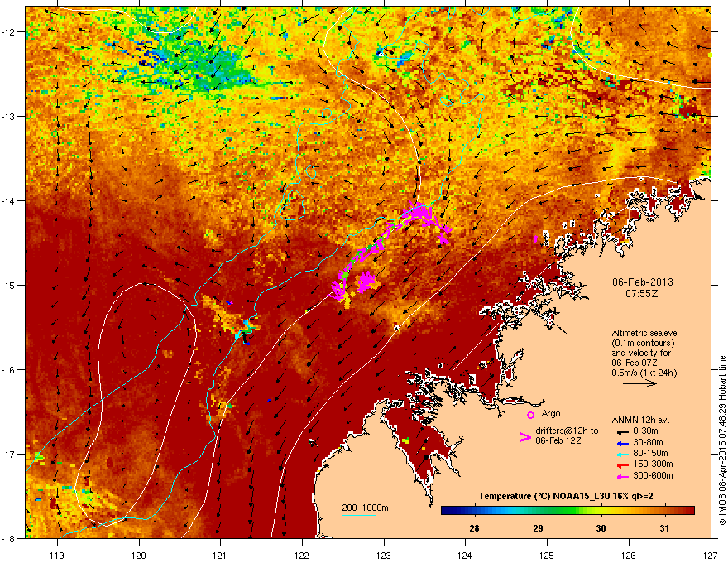Screen dimensions: 728x563
Task: Click longitude axis label '124'
Action: pos(465,555)
